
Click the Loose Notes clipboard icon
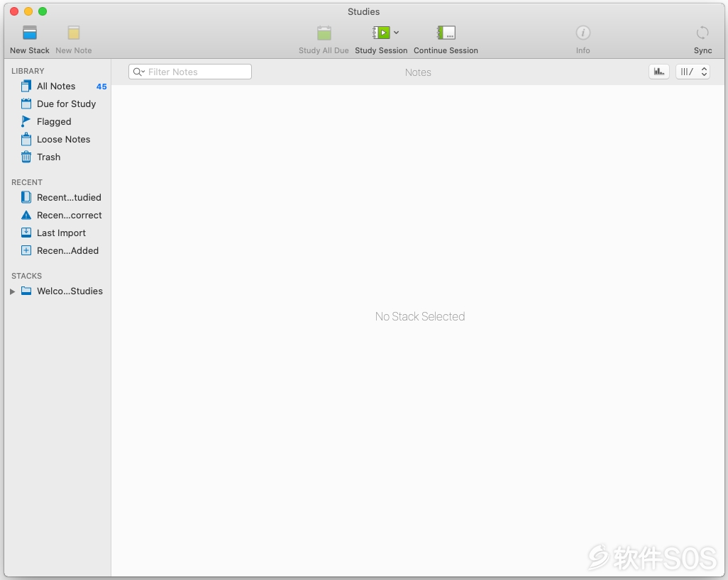pyautogui.click(x=26, y=139)
